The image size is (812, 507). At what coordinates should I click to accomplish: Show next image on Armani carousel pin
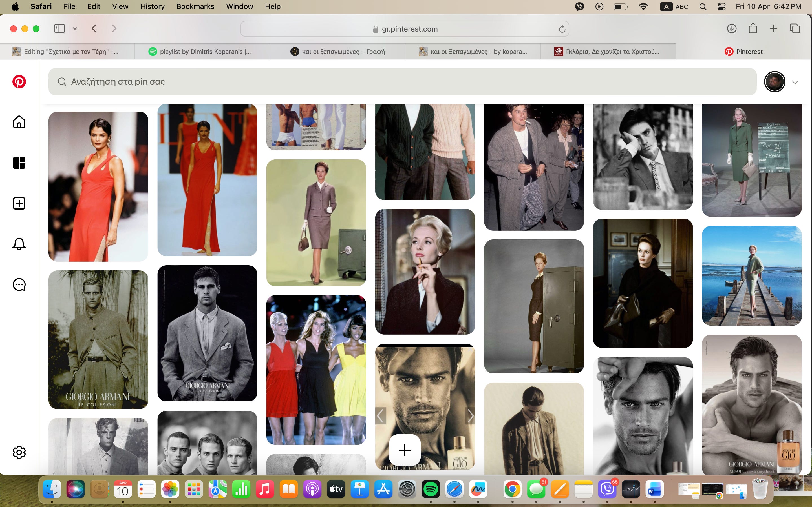(x=470, y=416)
